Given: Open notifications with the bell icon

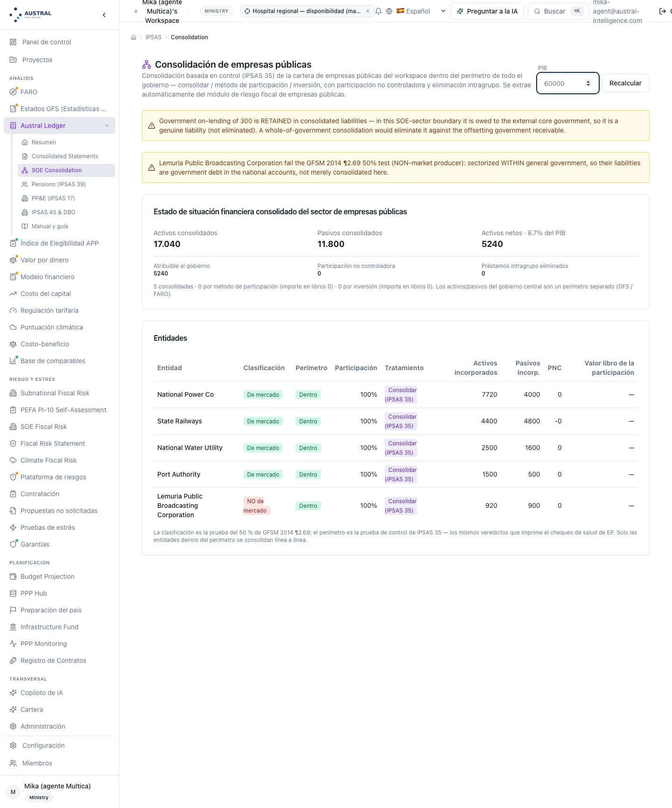Looking at the screenshot, I should coord(378,11).
